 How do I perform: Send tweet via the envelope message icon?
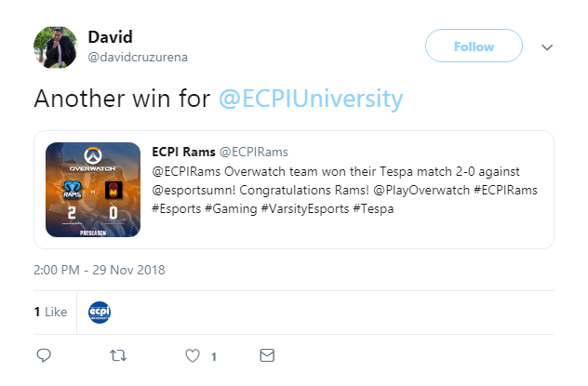pos(267,355)
